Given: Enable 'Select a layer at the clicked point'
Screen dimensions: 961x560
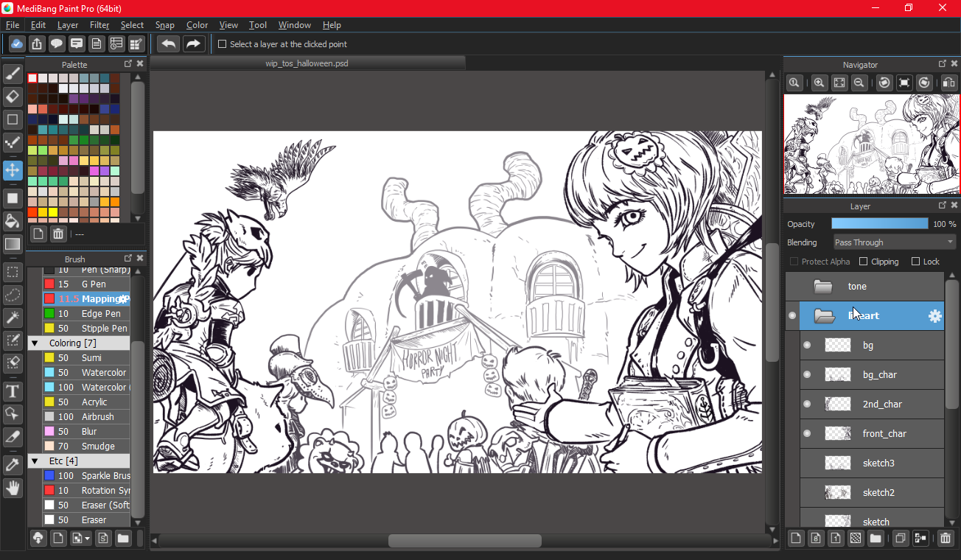Looking at the screenshot, I should [222, 44].
